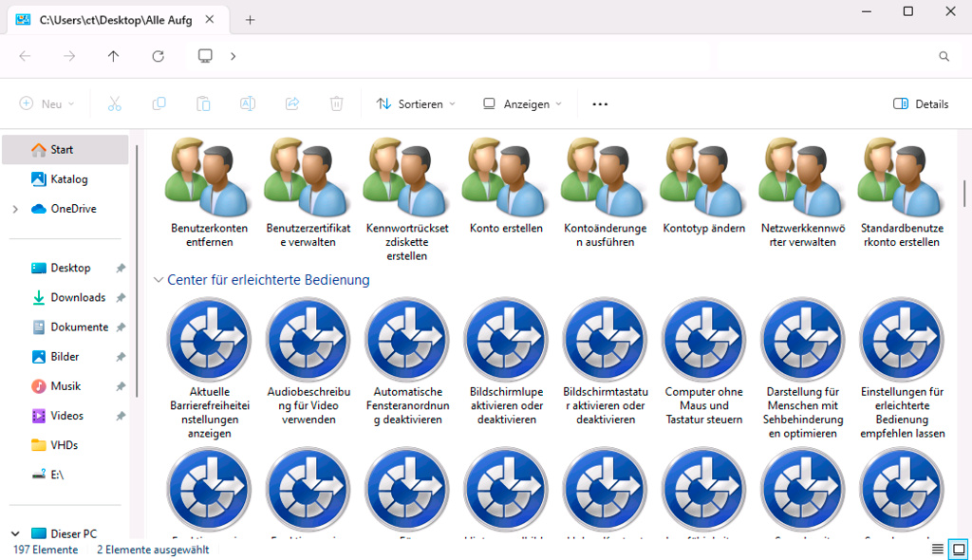The image size is (972, 560).
Task: Click the main content vertical scrollbar thumb
Action: click(x=964, y=194)
